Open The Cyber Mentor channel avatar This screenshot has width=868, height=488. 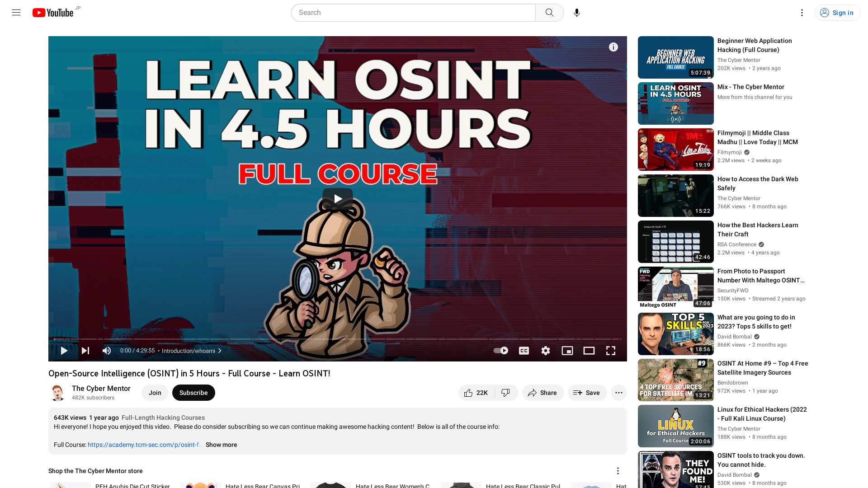coord(57,393)
